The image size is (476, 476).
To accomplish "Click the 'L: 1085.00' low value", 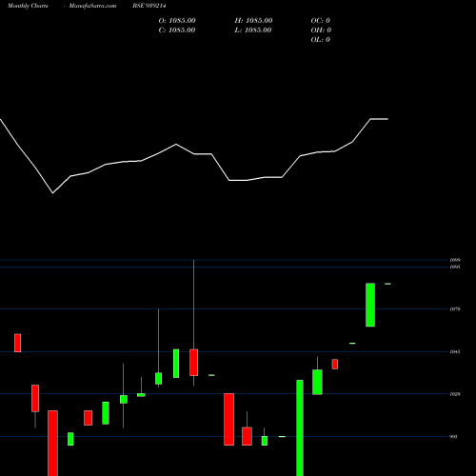I will [x=253, y=30].
